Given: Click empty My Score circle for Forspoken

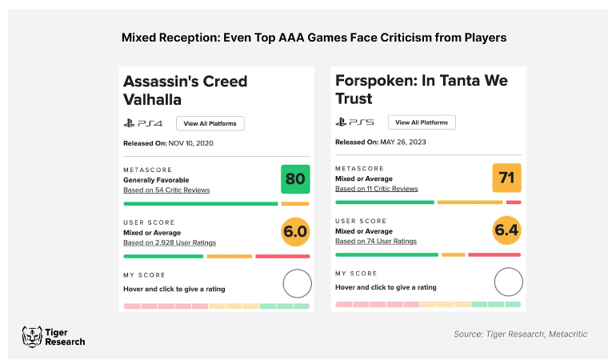Looking at the screenshot, I should pos(508,282).
